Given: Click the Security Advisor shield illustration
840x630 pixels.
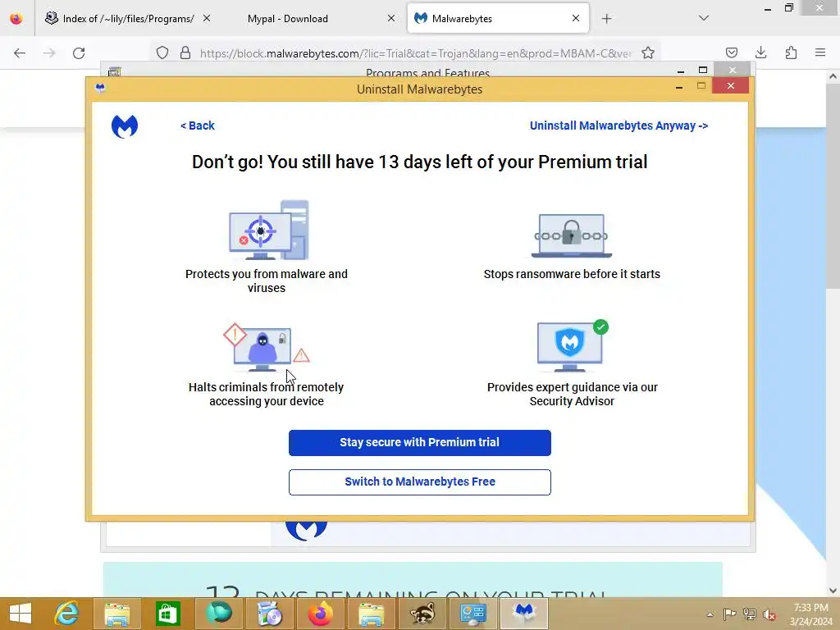Looking at the screenshot, I should (x=573, y=345).
